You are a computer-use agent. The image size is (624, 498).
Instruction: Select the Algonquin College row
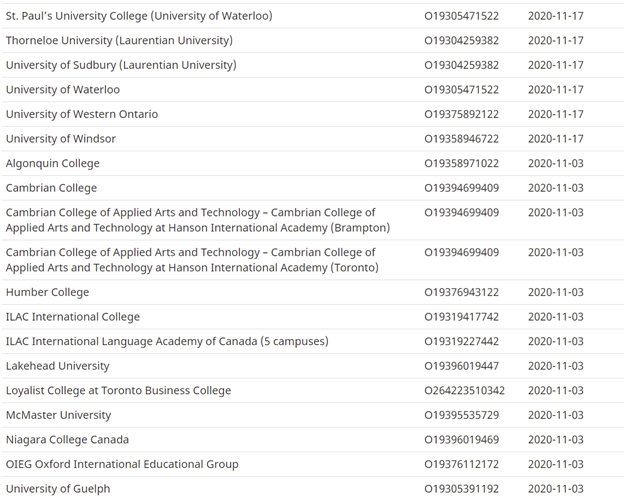53,163
